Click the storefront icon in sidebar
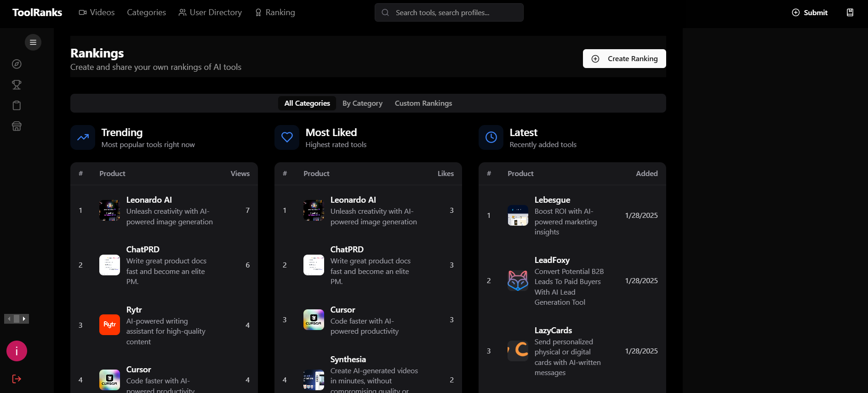Viewport: 868px width, 393px height. pos(17,126)
